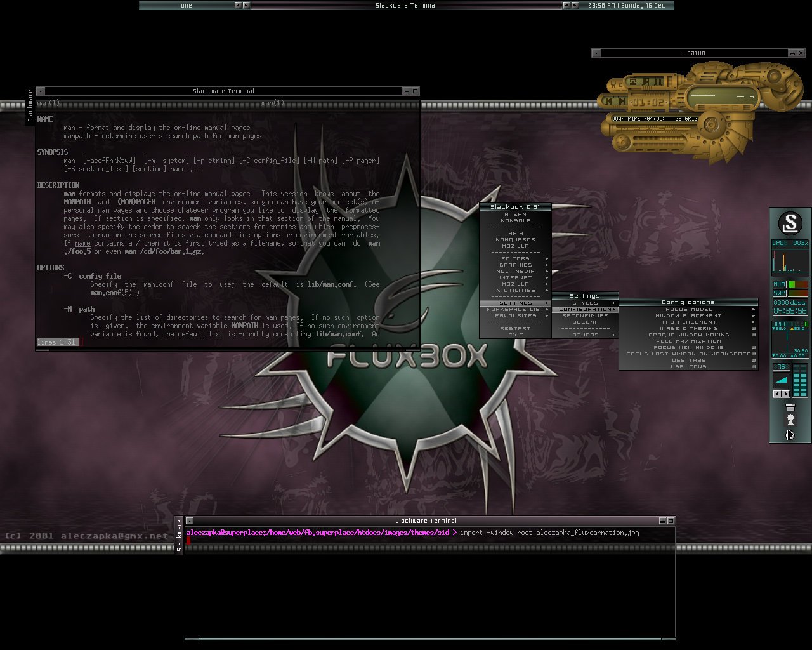This screenshot has height=650, width=812.
Task: Click the man page terminal 'slackware' side tab
Action: click(30, 106)
